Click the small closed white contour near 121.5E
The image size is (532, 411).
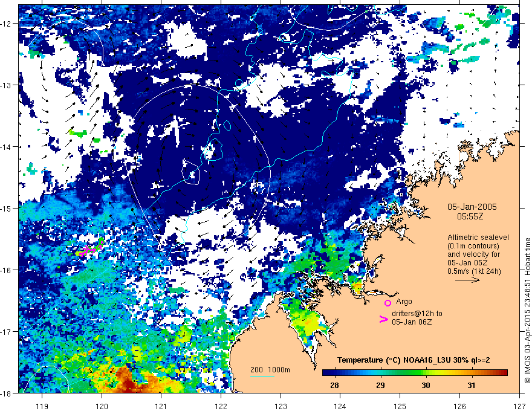point(191,172)
